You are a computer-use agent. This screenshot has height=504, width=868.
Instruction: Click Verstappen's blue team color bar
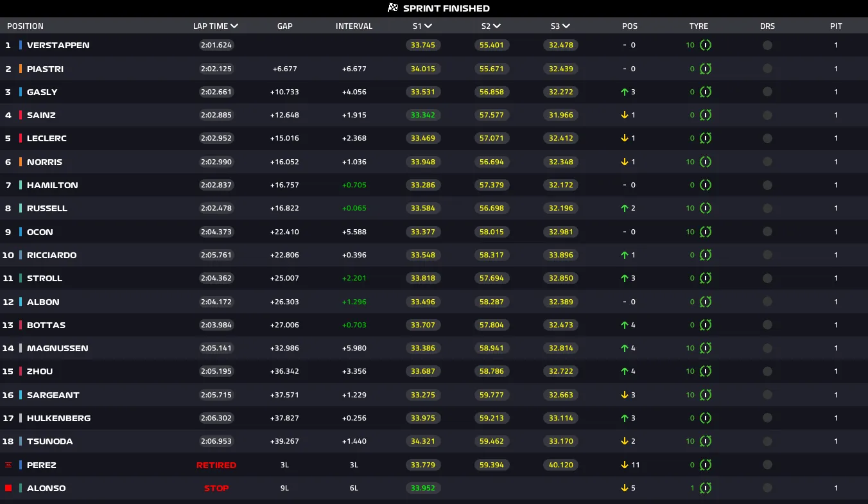tap(21, 45)
